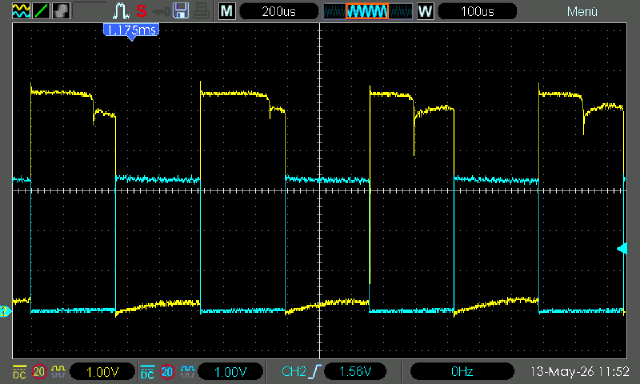Click the green diagonal line icon
Viewport: 640px width, 384px height.
41,11
